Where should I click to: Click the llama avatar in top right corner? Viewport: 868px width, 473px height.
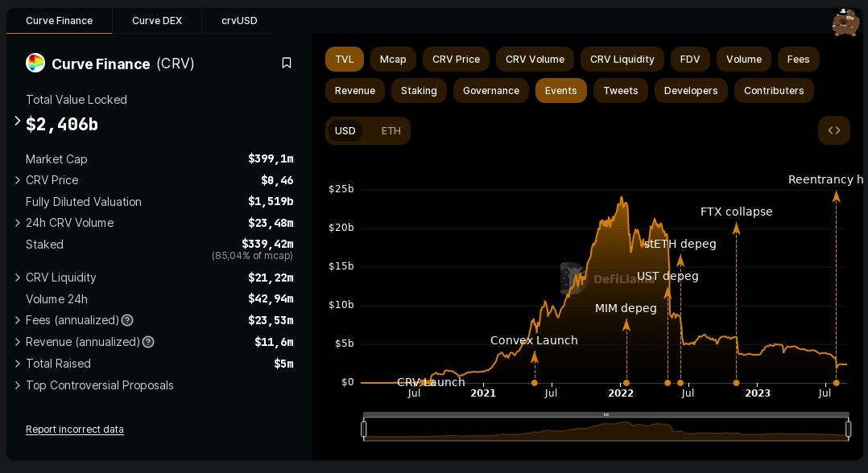tap(845, 23)
